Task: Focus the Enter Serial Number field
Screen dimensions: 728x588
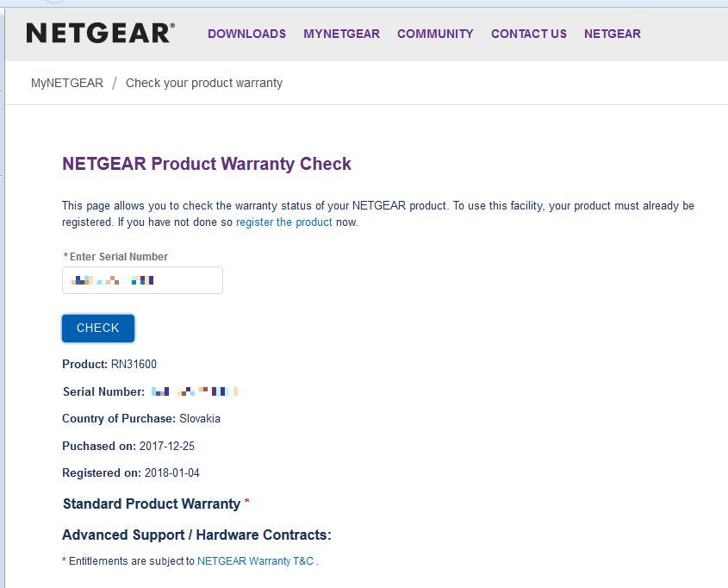Action: (142, 280)
